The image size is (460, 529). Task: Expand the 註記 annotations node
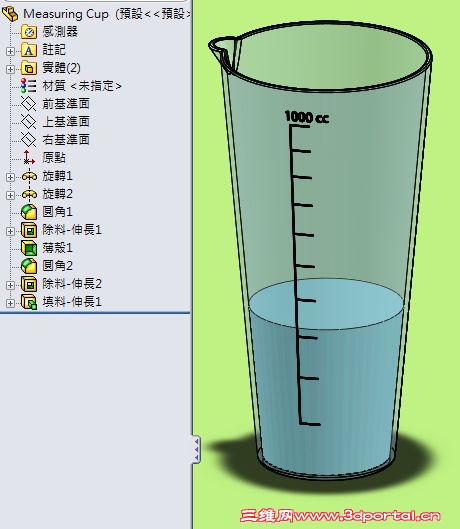(10, 51)
